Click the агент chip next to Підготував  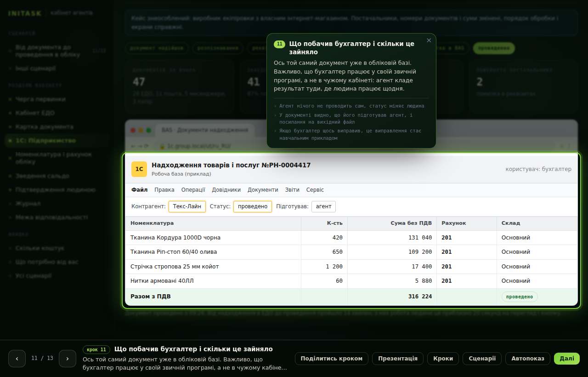click(324, 206)
